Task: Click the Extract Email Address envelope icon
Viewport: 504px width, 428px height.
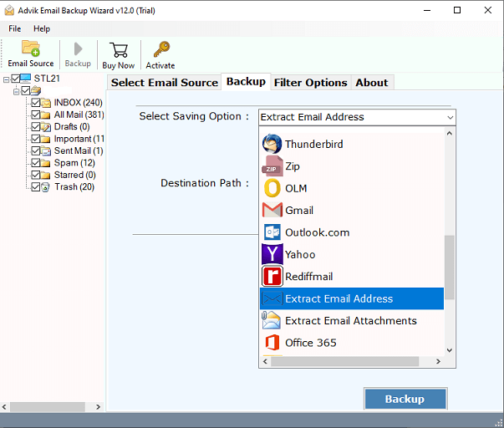Action: (272, 298)
